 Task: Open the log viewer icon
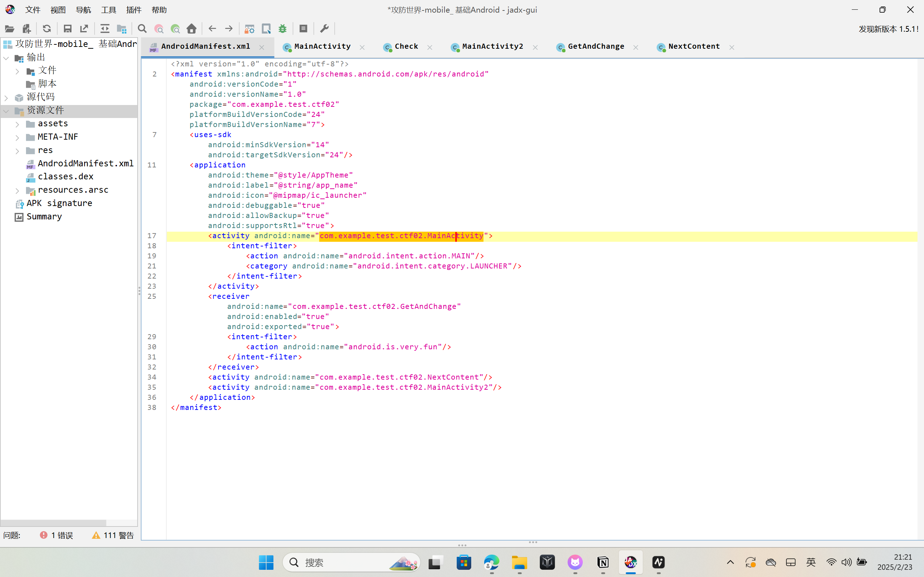(304, 29)
